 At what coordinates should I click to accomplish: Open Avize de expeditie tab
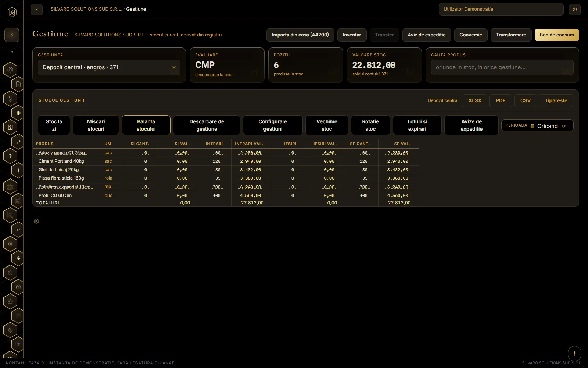pyautogui.click(x=472, y=125)
